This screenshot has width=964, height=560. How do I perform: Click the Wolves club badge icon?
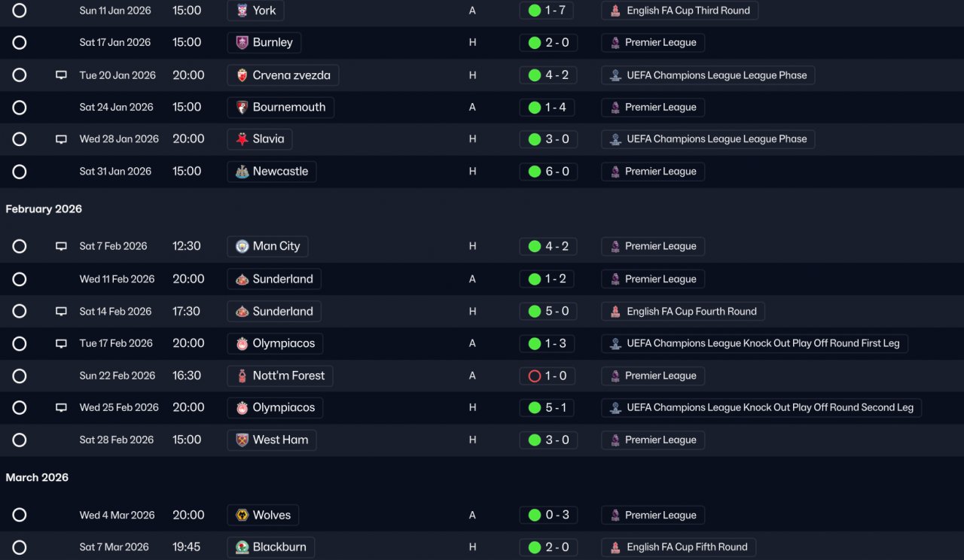[x=242, y=515]
